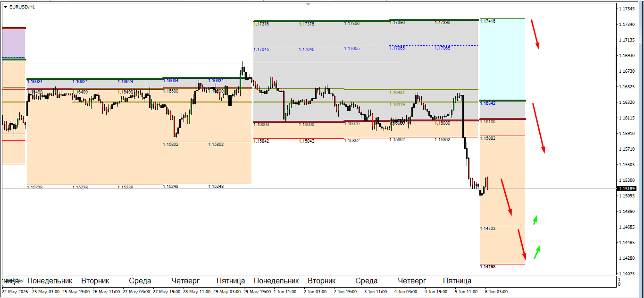644x298 pixels.
Task: Select the 1.16500 level label
Action: [171, 91]
